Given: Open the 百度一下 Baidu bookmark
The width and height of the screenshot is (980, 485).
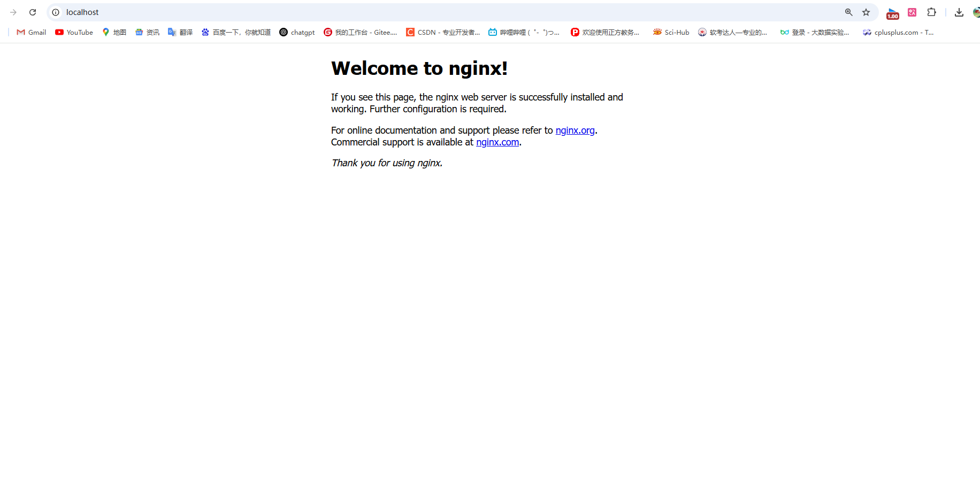Looking at the screenshot, I should [236, 32].
